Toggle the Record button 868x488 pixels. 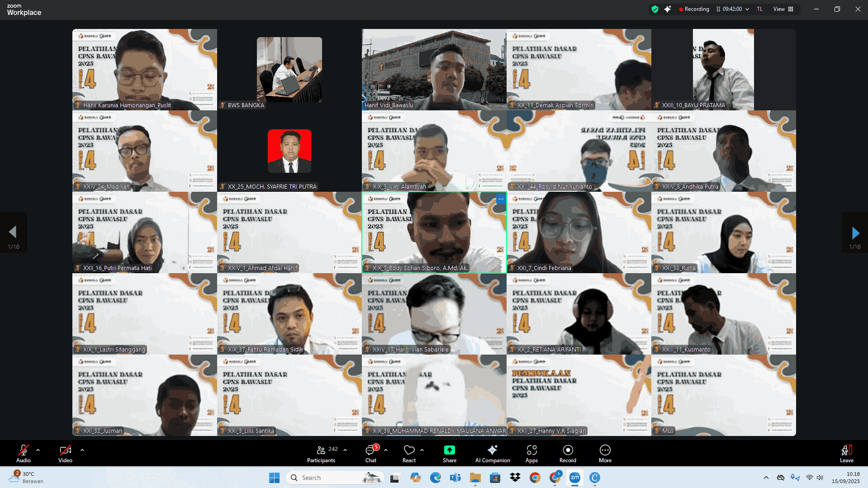tap(568, 454)
